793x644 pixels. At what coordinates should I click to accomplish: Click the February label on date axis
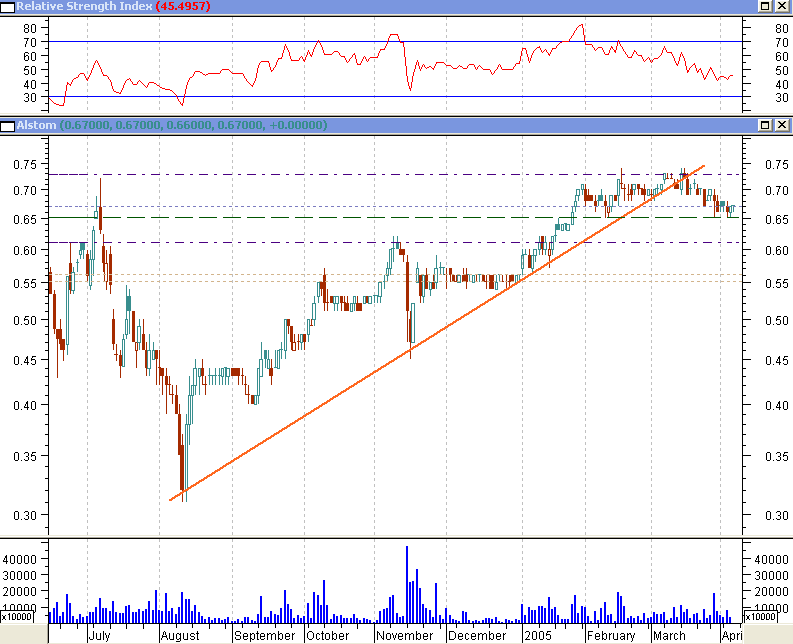pos(611,635)
